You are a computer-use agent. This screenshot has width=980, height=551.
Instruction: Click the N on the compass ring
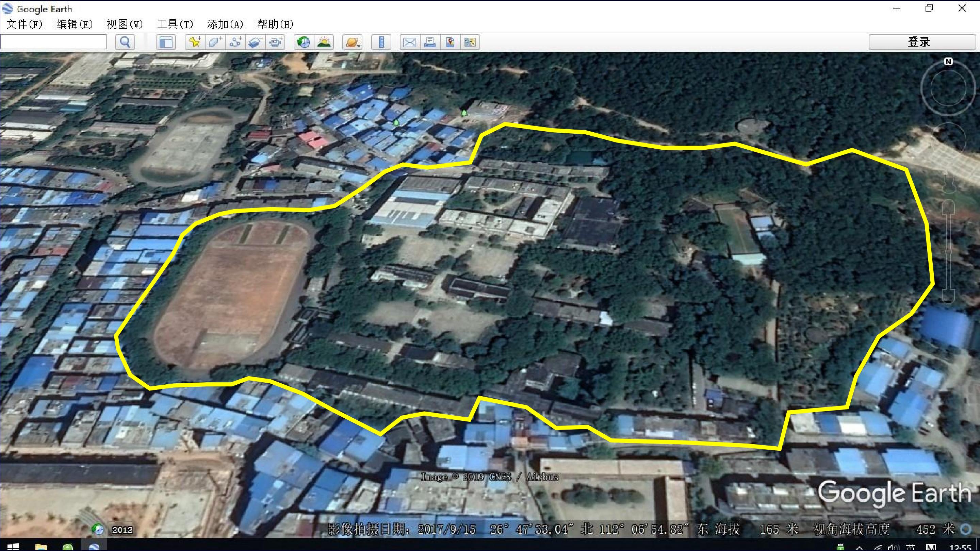tap(948, 62)
